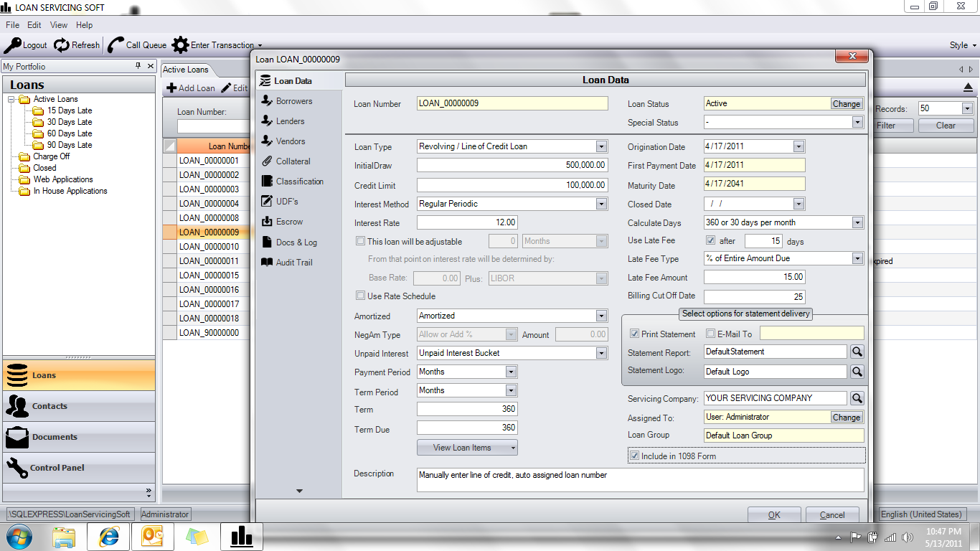Screen dimensions: 980x551
Task: Change the Assigned To user
Action: [x=847, y=418]
